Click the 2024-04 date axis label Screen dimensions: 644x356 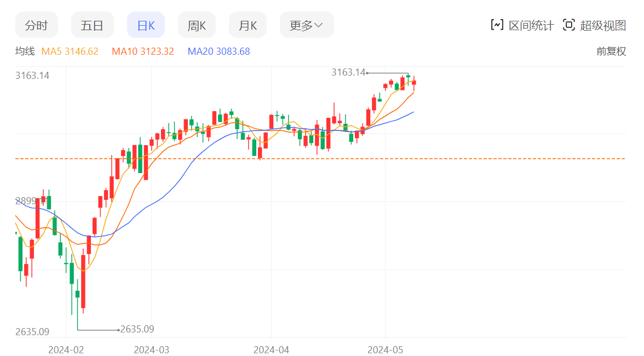click(x=272, y=349)
